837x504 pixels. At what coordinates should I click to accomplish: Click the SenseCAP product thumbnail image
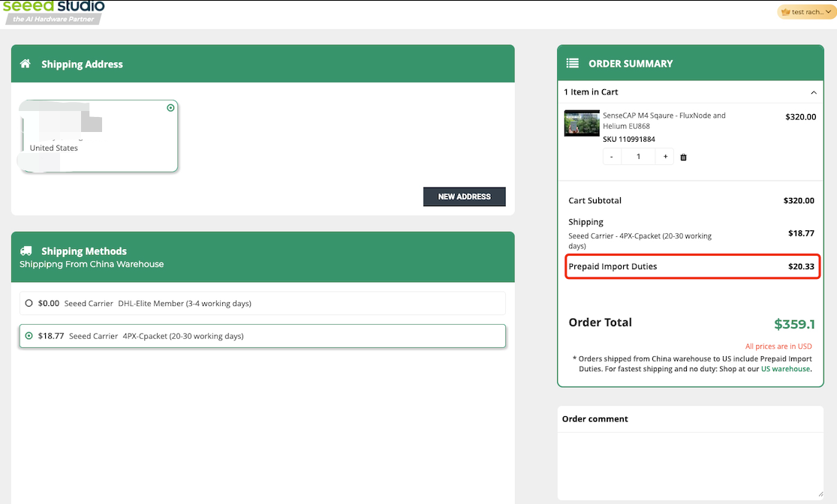tap(581, 123)
